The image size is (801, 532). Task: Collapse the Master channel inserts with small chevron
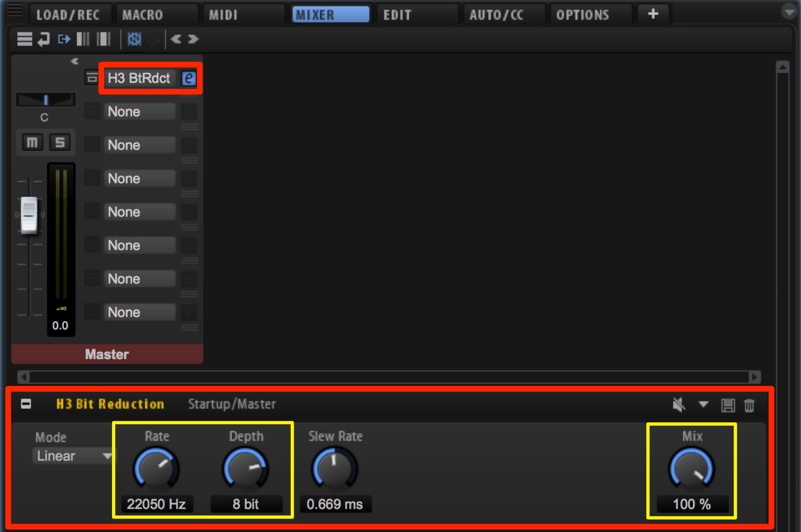coord(74,61)
